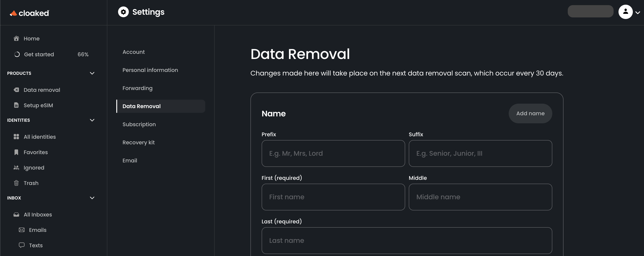The height and width of the screenshot is (256, 644).
Task: Open Setup eSIM page
Action: tap(38, 105)
